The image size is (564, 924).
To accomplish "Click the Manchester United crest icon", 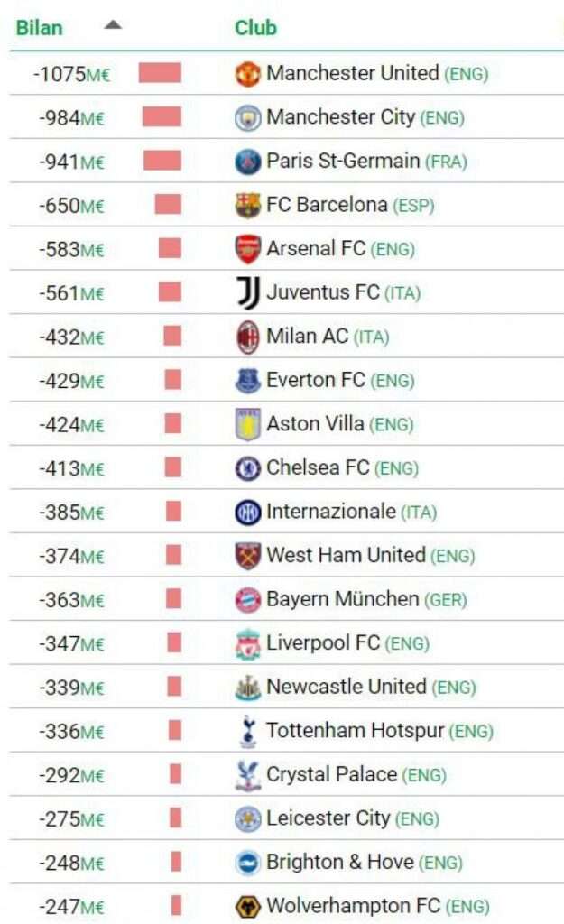I will (246, 74).
